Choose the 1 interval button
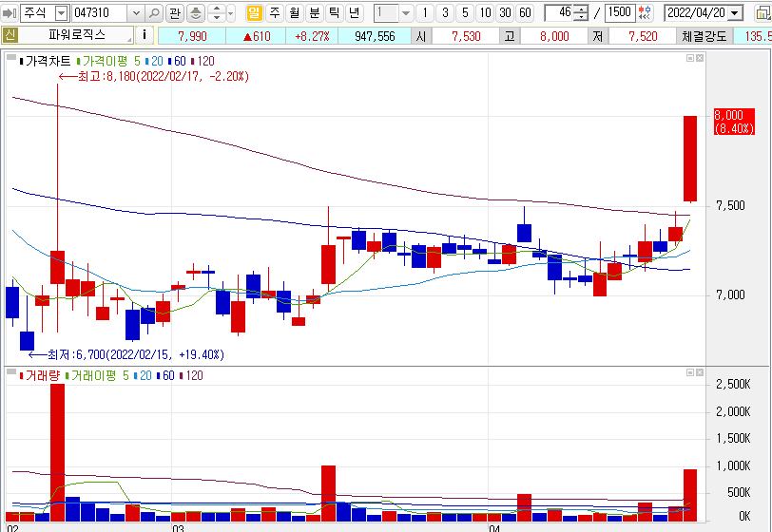 point(425,12)
